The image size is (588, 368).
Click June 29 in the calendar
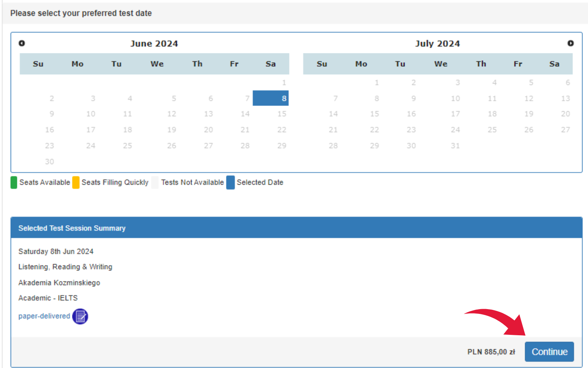click(x=282, y=146)
